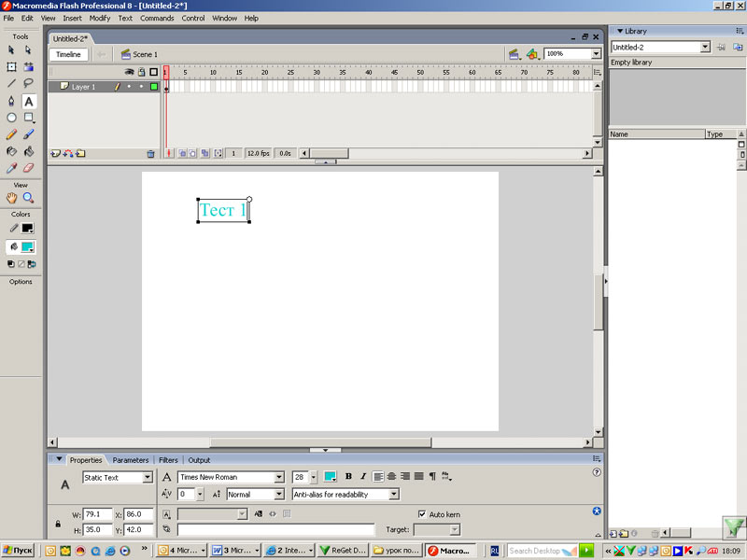Open the Modify menu

tap(100, 18)
